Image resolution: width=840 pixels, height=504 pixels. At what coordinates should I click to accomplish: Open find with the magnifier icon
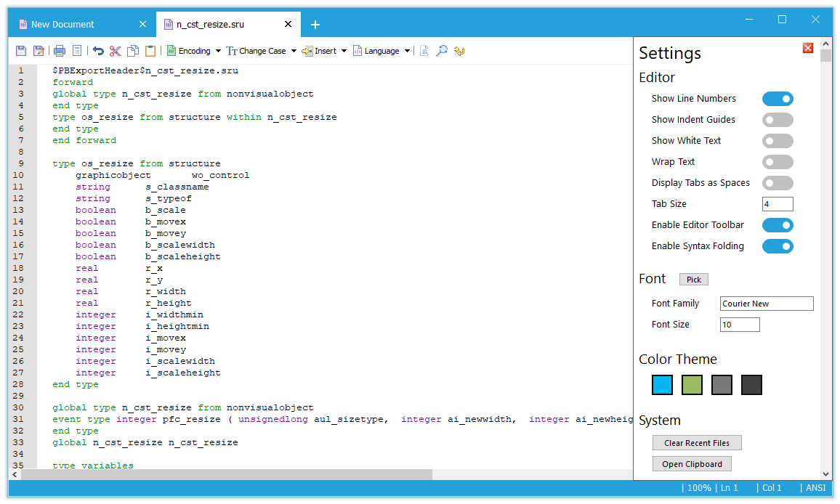[x=441, y=51]
